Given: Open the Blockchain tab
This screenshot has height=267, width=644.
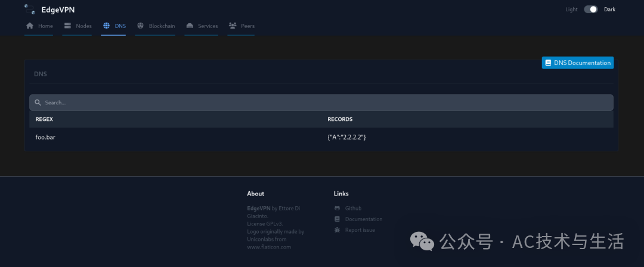Looking at the screenshot, I should 162,26.
